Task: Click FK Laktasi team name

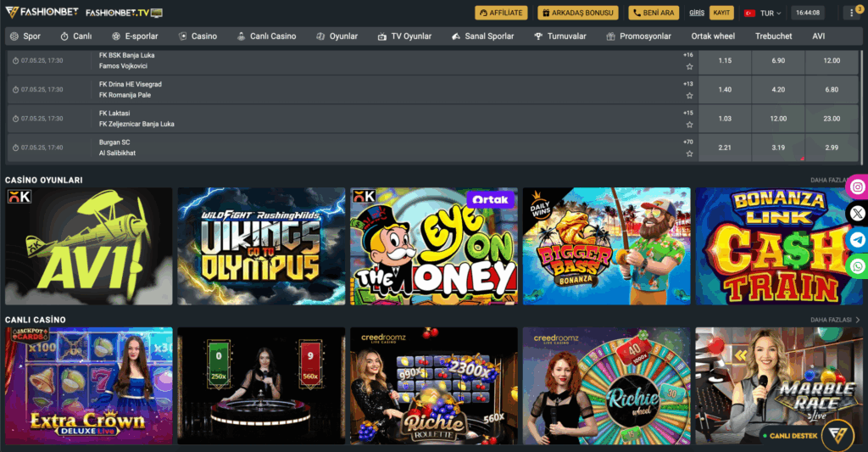Action: (114, 113)
